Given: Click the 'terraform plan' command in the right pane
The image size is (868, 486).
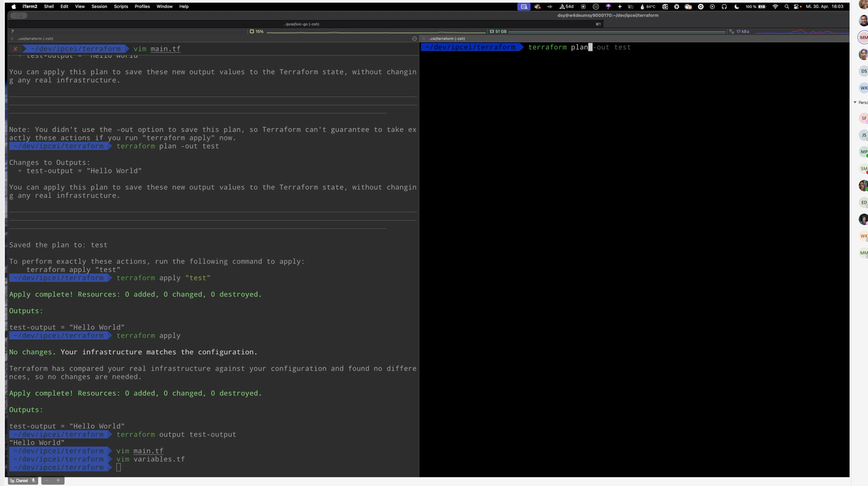Looking at the screenshot, I should click(558, 47).
